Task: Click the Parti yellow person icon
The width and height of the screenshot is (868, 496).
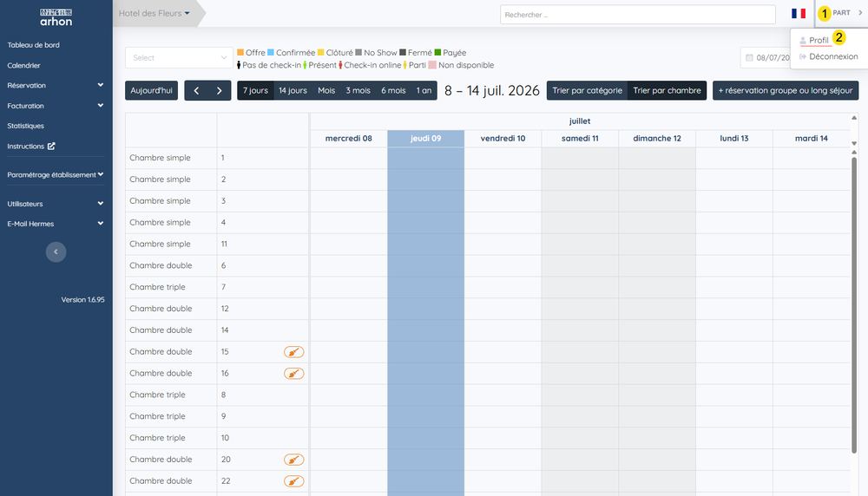Action: click(404, 65)
